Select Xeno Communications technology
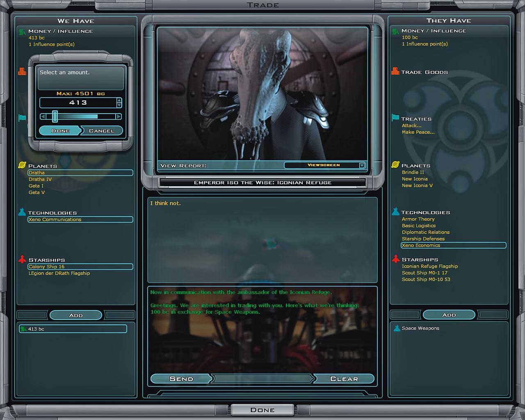 [x=80, y=219]
